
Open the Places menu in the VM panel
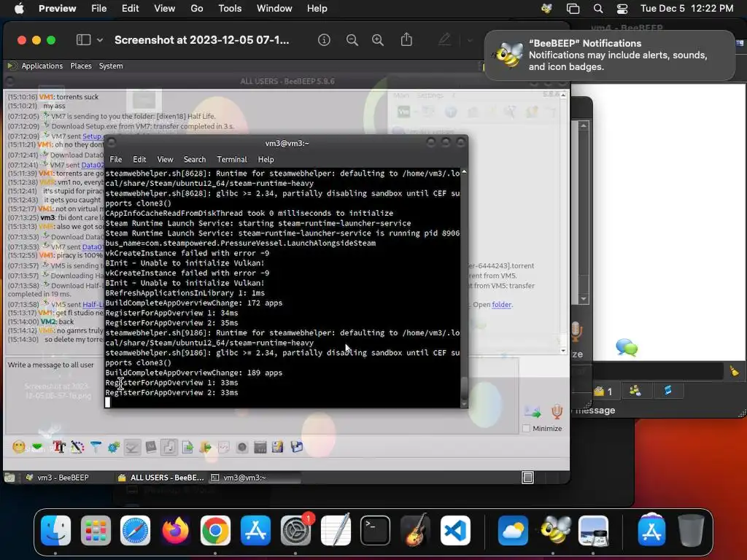pos(81,66)
